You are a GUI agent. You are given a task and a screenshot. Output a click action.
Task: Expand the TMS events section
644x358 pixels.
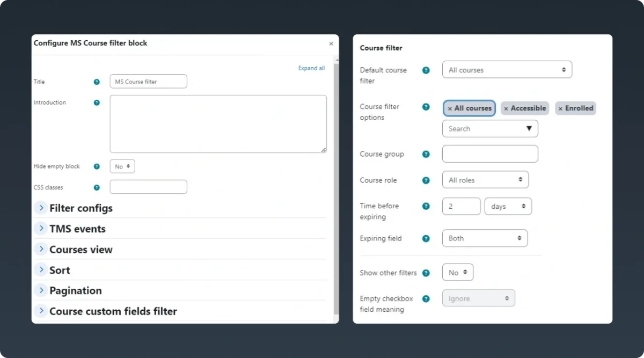click(x=41, y=228)
